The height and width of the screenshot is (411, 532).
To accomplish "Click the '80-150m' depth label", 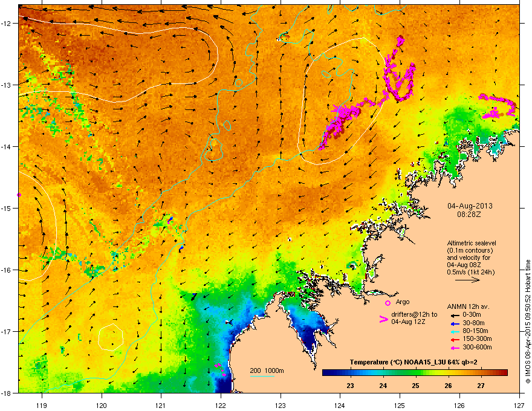I will pyautogui.click(x=476, y=331).
